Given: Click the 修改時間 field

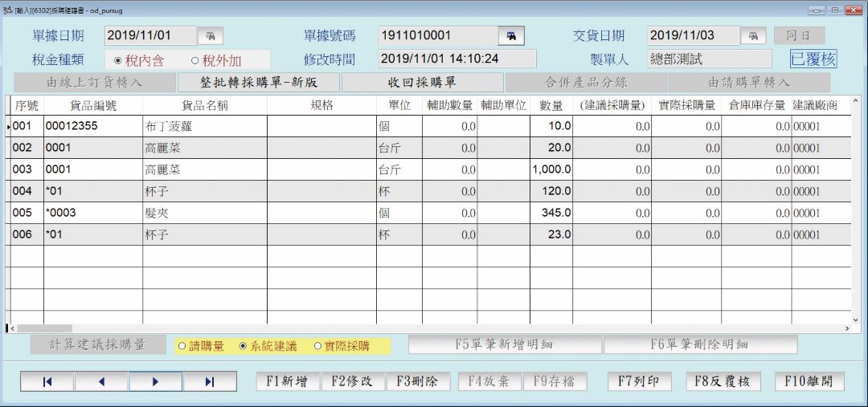Looking at the screenshot, I should 457,59.
